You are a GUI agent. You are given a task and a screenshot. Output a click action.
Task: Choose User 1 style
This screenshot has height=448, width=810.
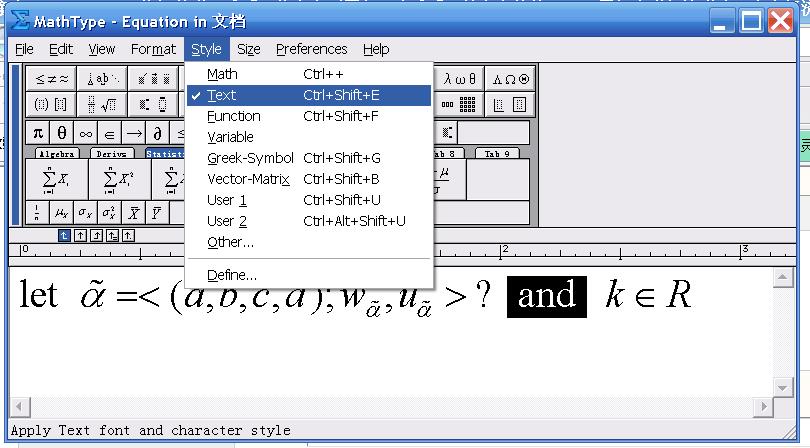309,200
